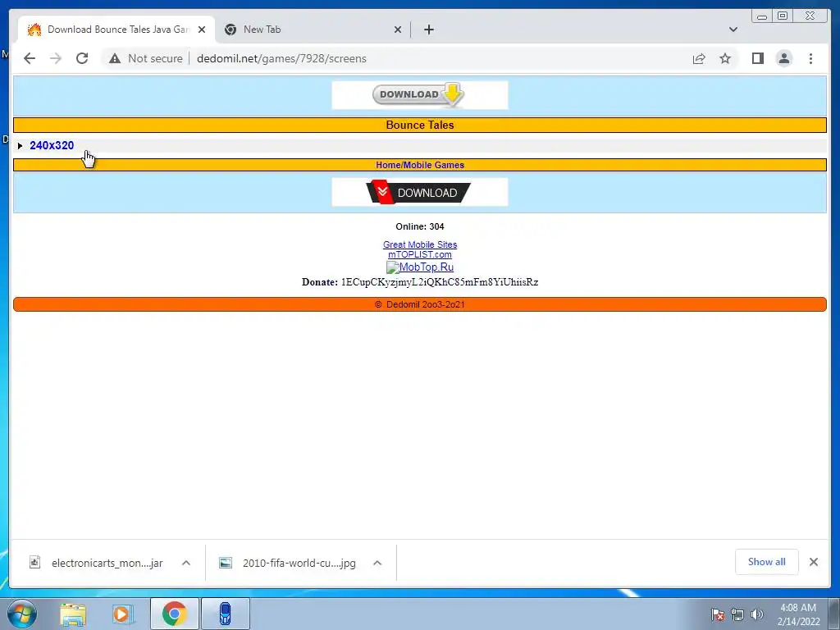Image resolution: width=840 pixels, height=630 pixels.
Task: Go back to the previous page
Action: point(30,58)
